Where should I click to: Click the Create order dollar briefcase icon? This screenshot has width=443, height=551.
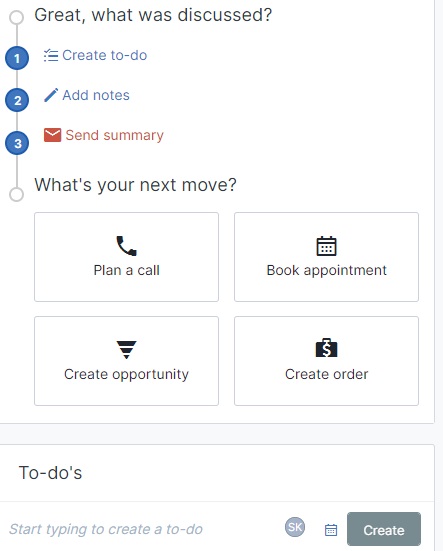326,348
